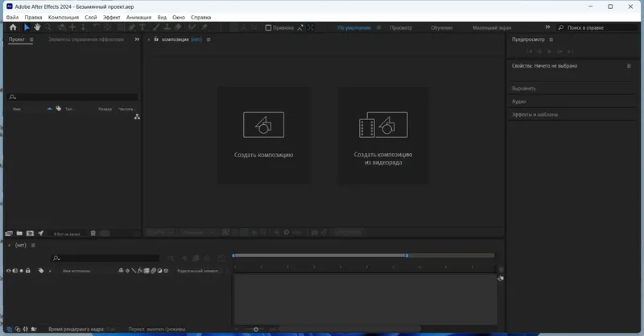Click the Interpret Footage icon in Project panel
Screen dimensions: 644x336
(x=9, y=233)
